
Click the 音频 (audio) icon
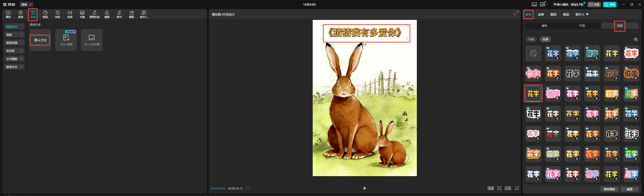click(x=21, y=14)
